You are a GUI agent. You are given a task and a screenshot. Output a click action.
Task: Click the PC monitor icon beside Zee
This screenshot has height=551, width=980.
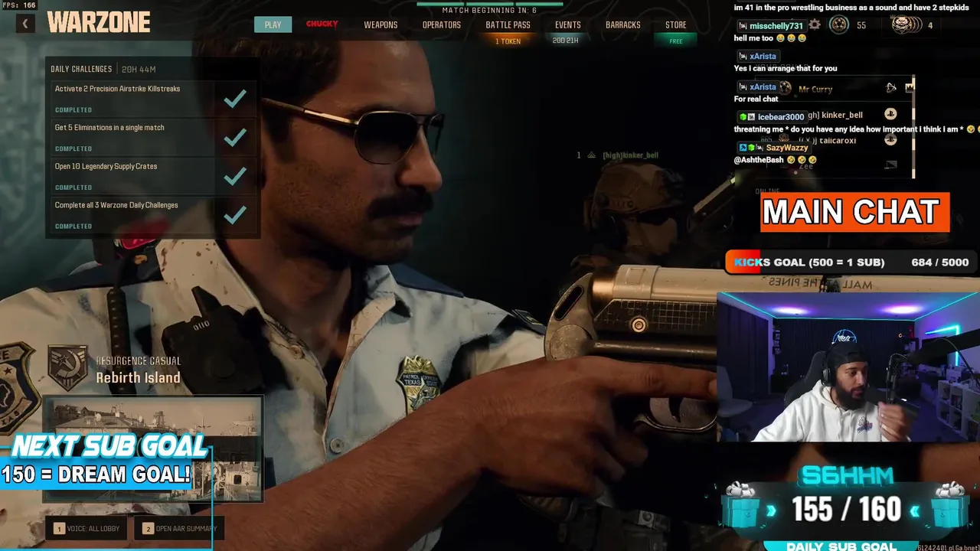point(890,165)
